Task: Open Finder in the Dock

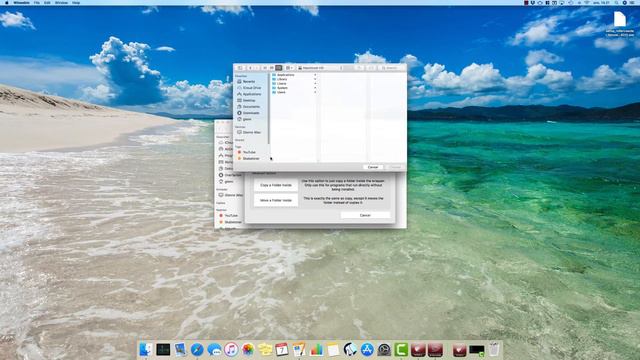Action: tap(146, 349)
